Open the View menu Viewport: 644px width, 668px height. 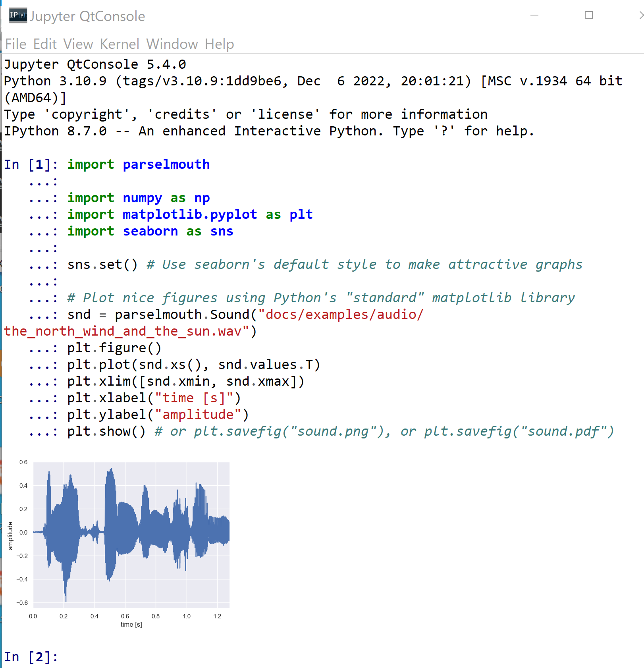(x=78, y=44)
